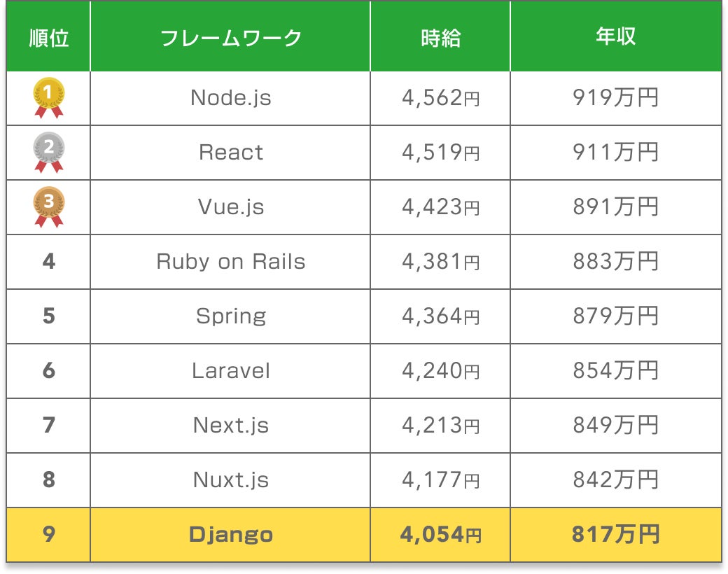Click the silver second-place medal icon
The width and height of the screenshot is (728, 574).
pyautogui.click(x=49, y=152)
